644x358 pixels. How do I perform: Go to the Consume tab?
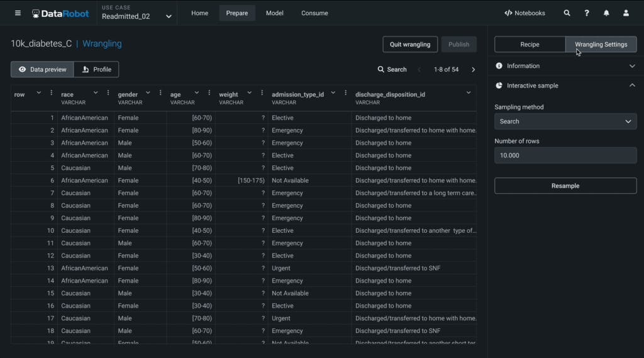[314, 13]
